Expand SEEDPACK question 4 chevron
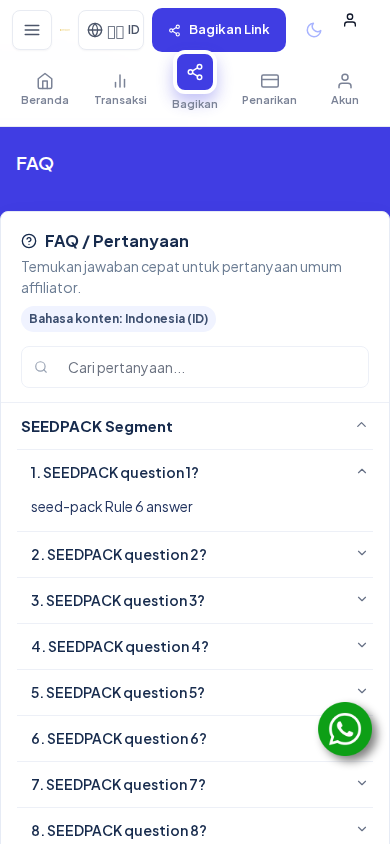390x844 pixels. 362,645
